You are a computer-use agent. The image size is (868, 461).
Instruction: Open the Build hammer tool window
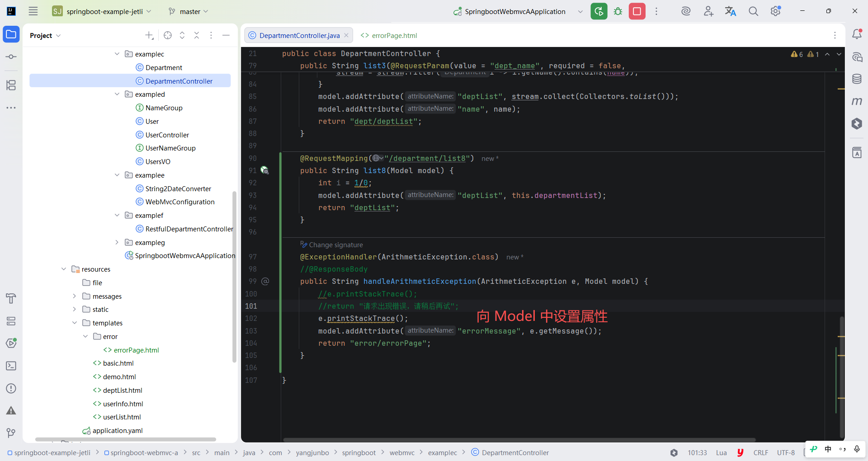(11, 298)
